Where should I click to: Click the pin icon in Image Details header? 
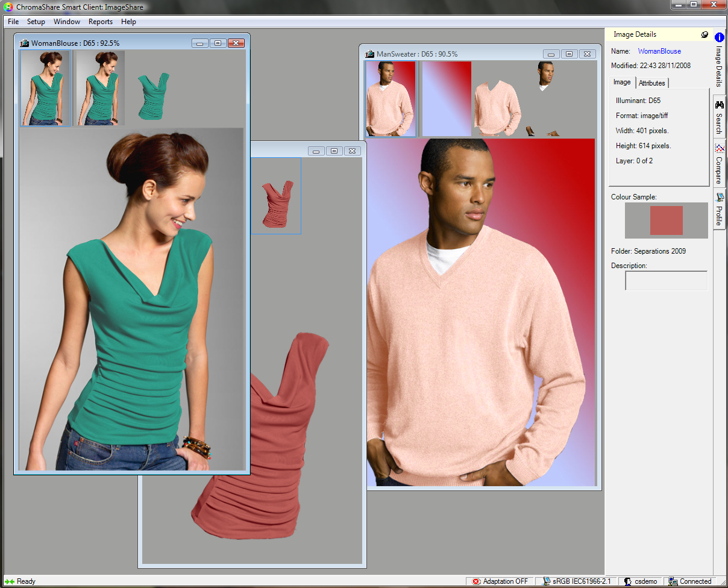[704, 35]
